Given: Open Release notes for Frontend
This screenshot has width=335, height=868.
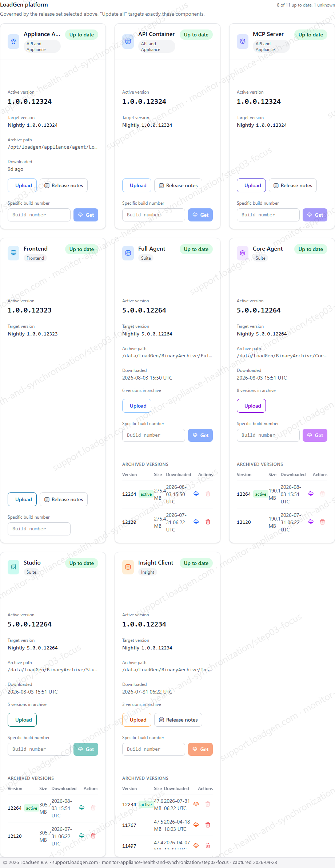Looking at the screenshot, I should pos(64,499).
